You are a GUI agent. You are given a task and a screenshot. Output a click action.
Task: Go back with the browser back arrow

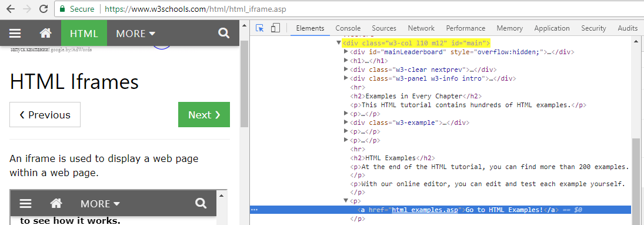[10, 9]
